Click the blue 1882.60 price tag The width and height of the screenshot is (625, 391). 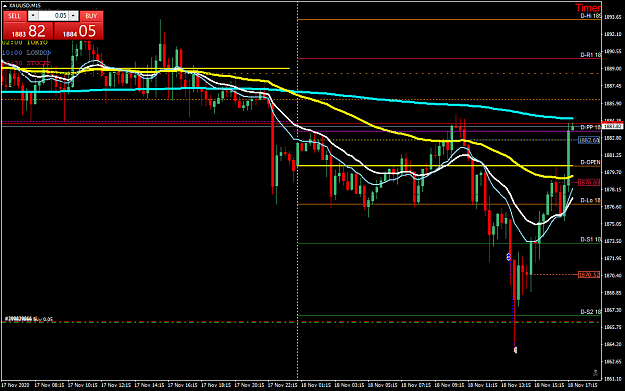coord(589,140)
